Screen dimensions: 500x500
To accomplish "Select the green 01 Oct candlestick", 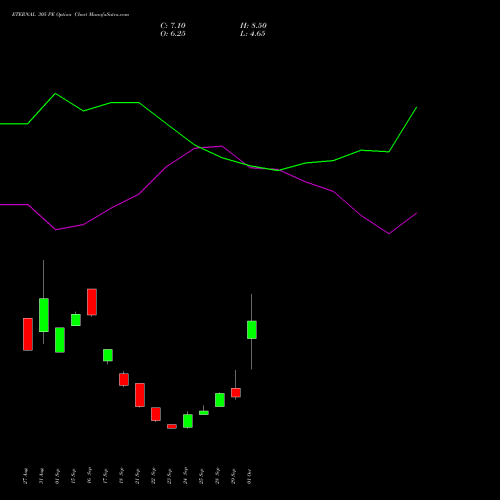I will click(x=252, y=330).
